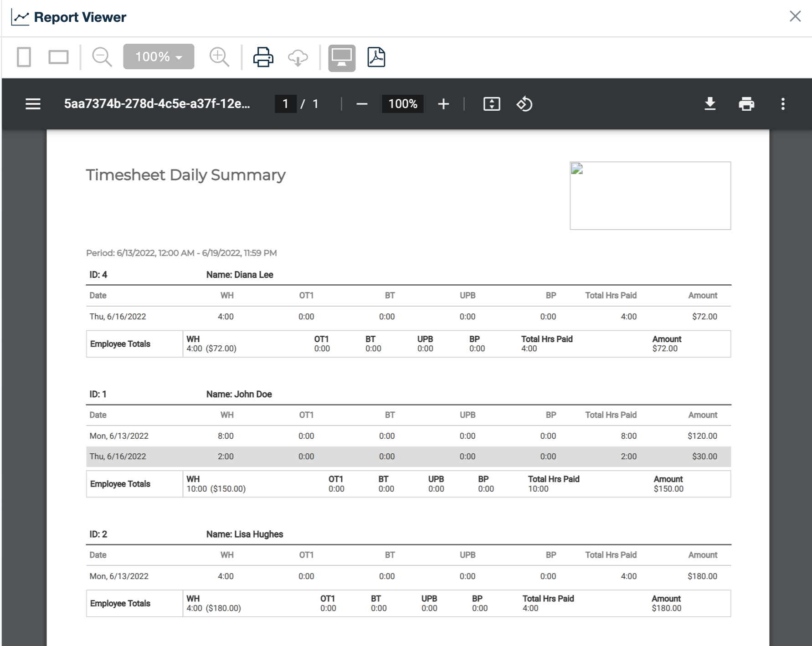The width and height of the screenshot is (812, 646).
Task: Select portrait page orientation
Action: click(x=24, y=56)
